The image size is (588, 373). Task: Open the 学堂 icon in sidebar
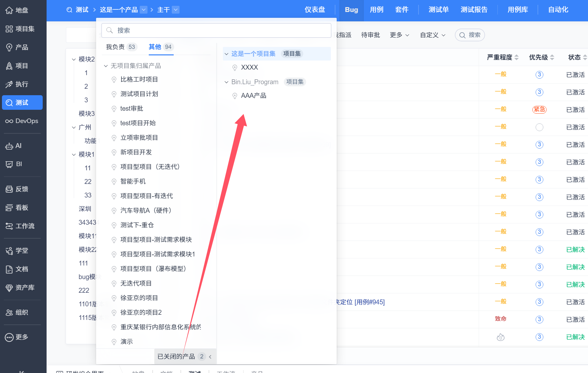coord(9,251)
